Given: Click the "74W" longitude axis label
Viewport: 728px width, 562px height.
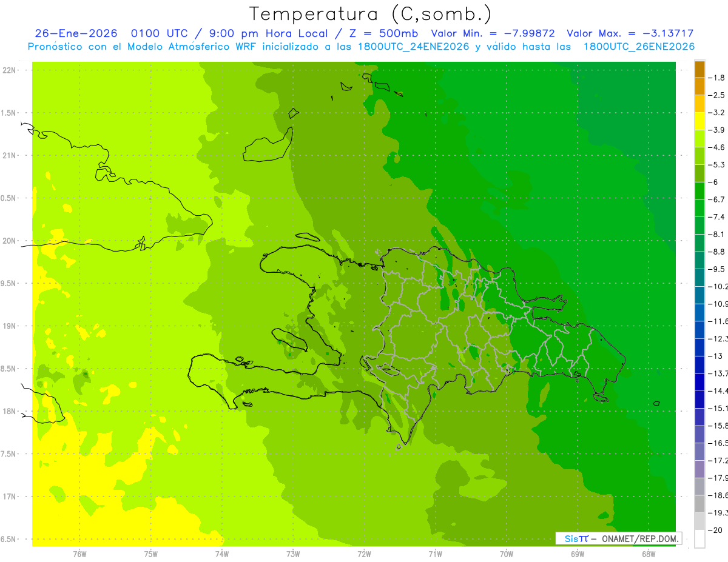Looking at the screenshot, I should point(222,554).
